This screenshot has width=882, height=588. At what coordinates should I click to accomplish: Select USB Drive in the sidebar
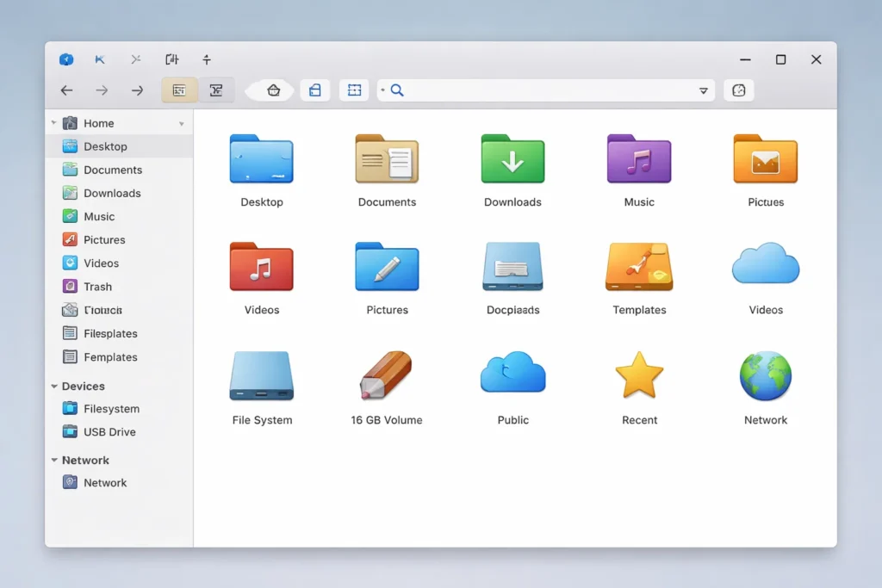[x=109, y=432]
